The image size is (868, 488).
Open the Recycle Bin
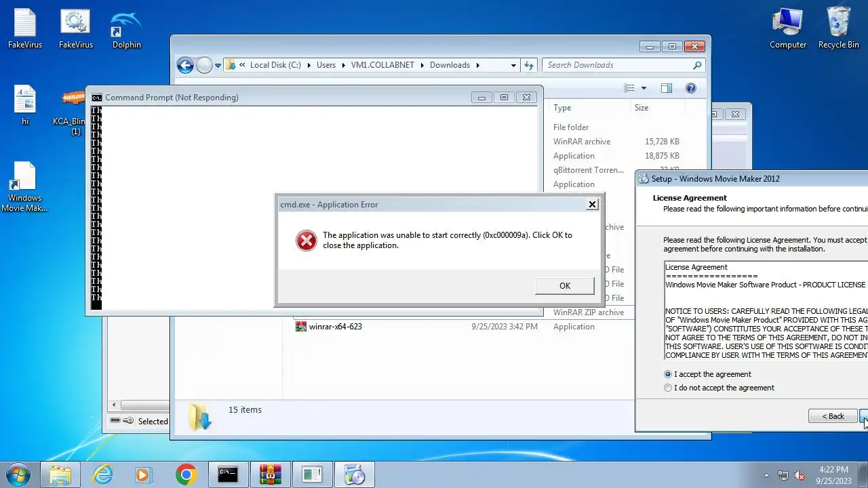coord(839,28)
